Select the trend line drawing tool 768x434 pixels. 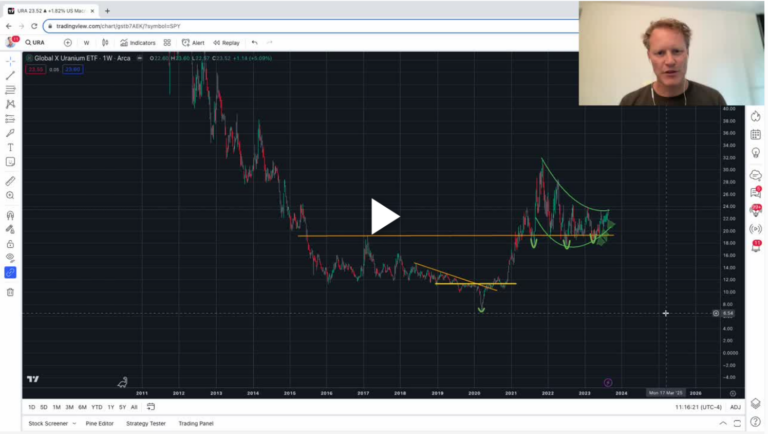pyautogui.click(x=10, y=75)
